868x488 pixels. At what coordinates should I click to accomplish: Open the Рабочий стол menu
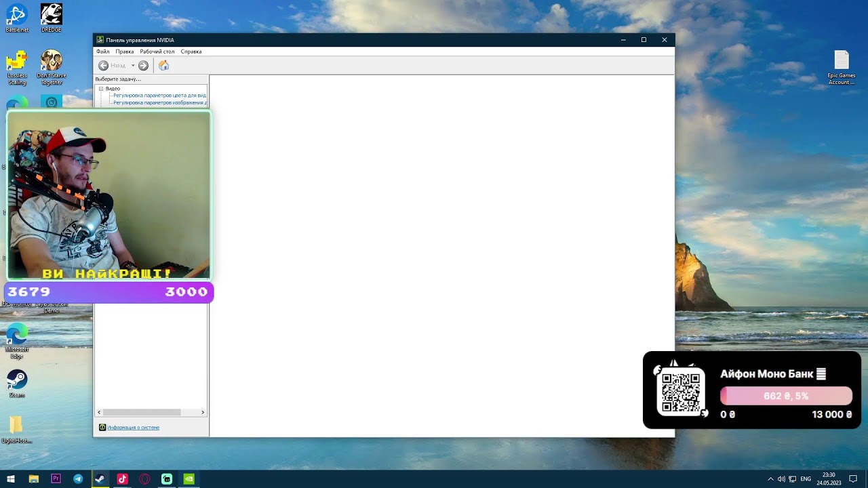157,52
